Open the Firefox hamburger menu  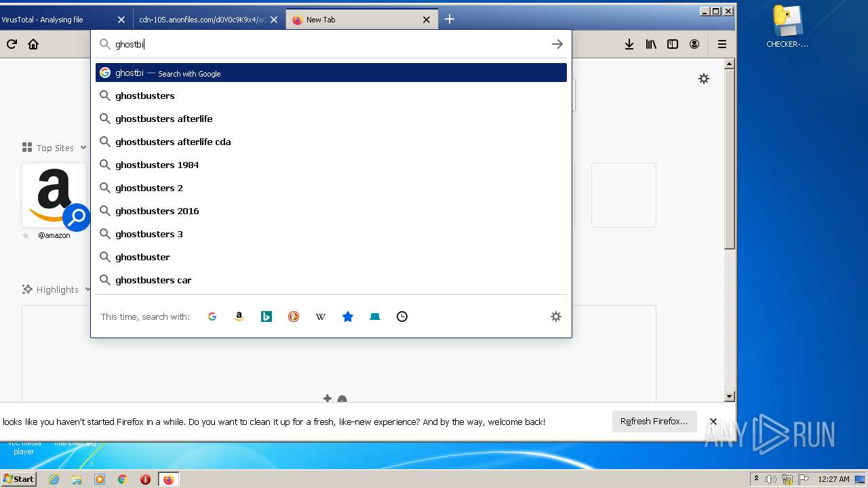pyautogui.click(x=722, y=44)
